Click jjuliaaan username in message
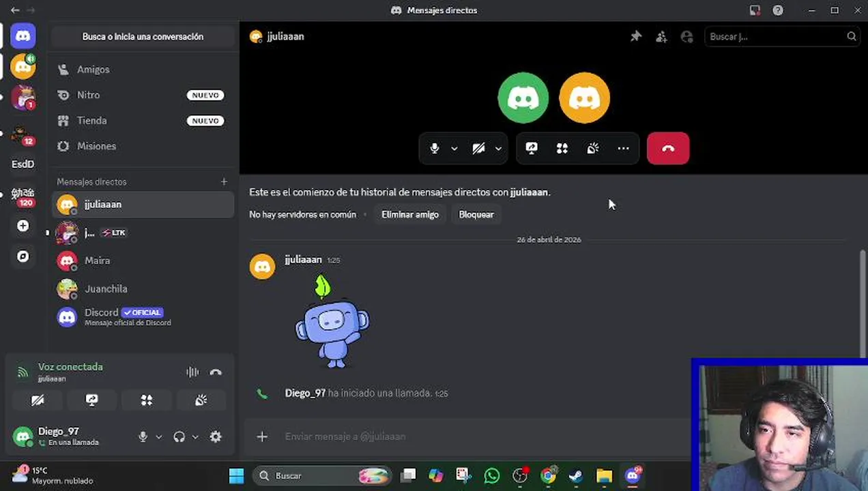This screenshot has width=868, height=491. click(x=303, y=260)
